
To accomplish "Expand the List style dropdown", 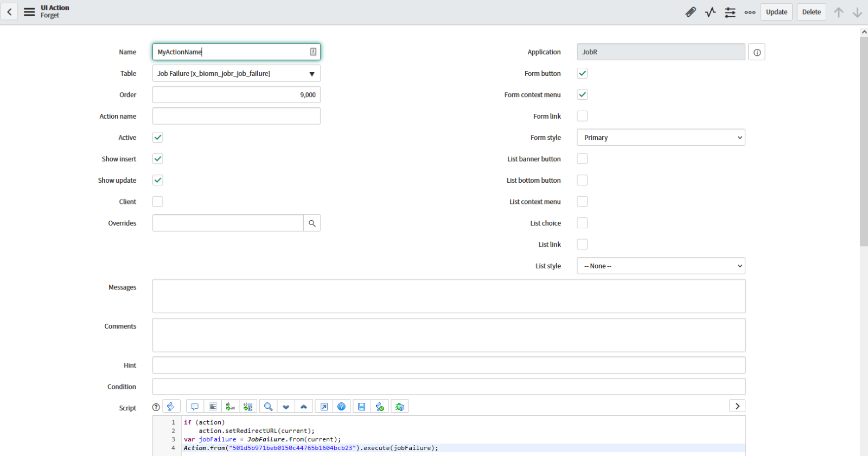I will 661,266.
